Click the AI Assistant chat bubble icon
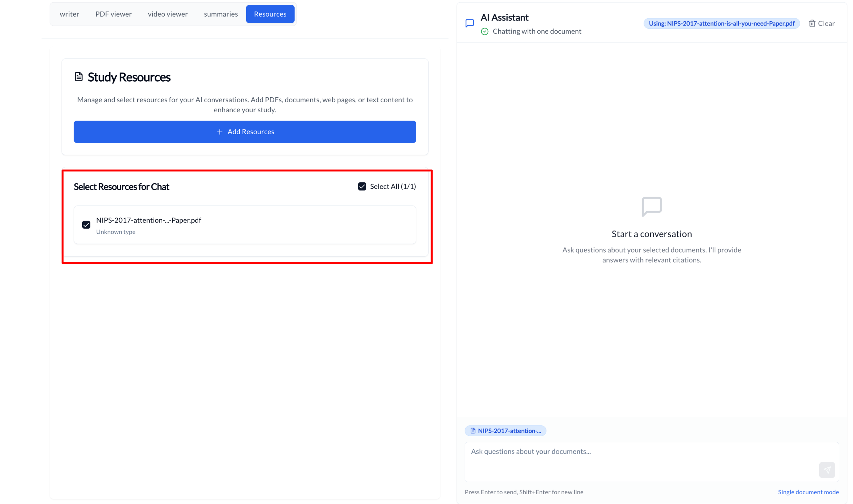Image resolution: width=853 pixels, height=504 pixels. tap(470, 23)
